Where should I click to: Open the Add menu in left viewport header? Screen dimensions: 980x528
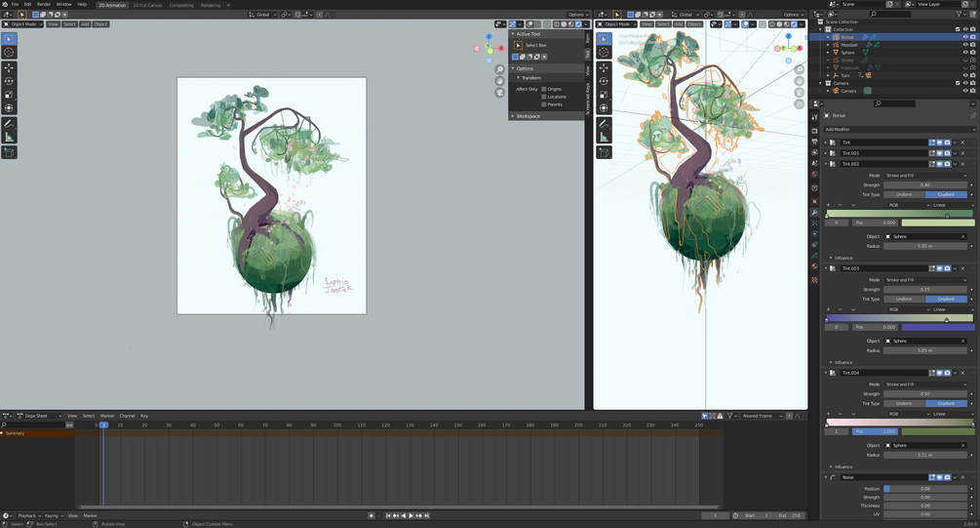[85, 24]
